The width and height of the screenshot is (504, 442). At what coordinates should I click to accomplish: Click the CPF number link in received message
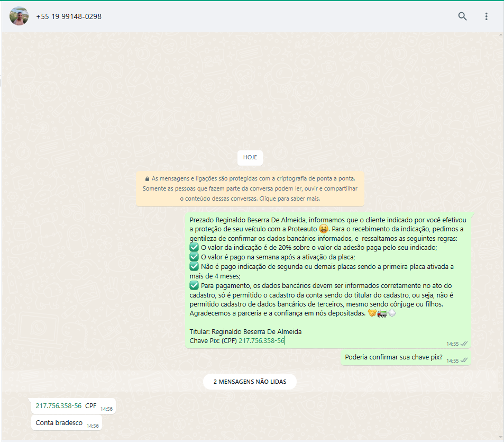59,406
